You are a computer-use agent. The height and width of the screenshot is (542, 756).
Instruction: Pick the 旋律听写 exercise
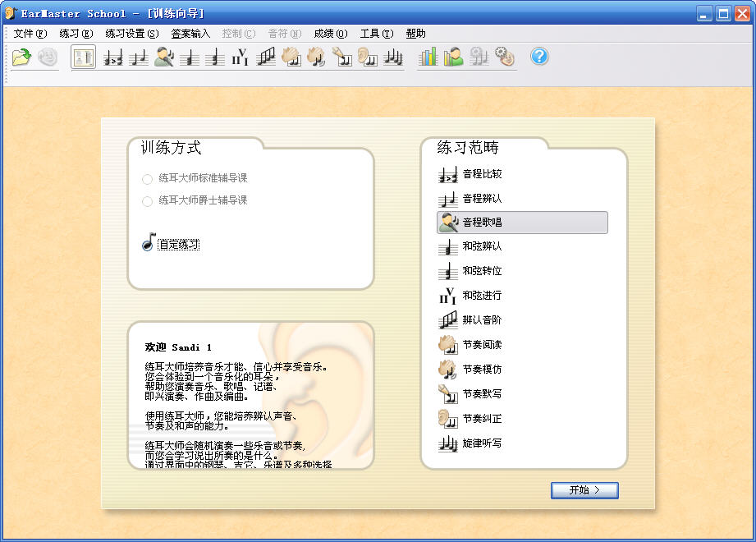(x=482, y=443)
